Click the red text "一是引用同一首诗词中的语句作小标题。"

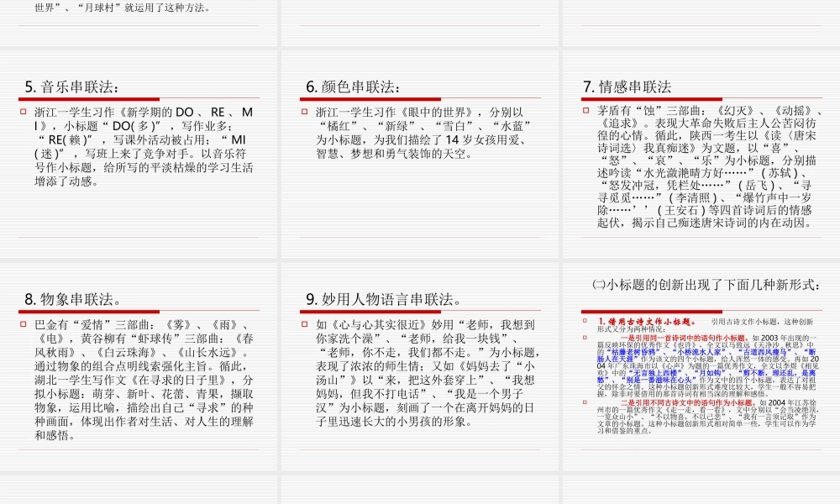[685, 338]
